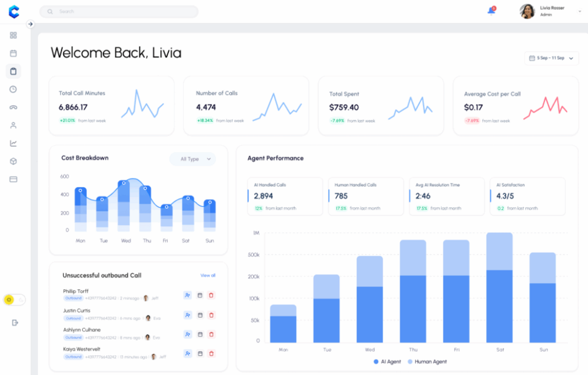Expand the Livia Rosser account menu

click(x=579, y=11)
